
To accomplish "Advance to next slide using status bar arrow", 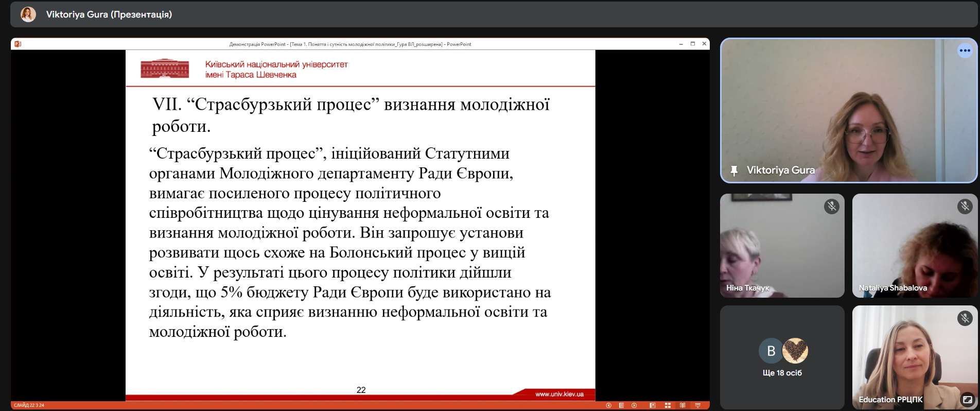I will click(x=634, y=405).
